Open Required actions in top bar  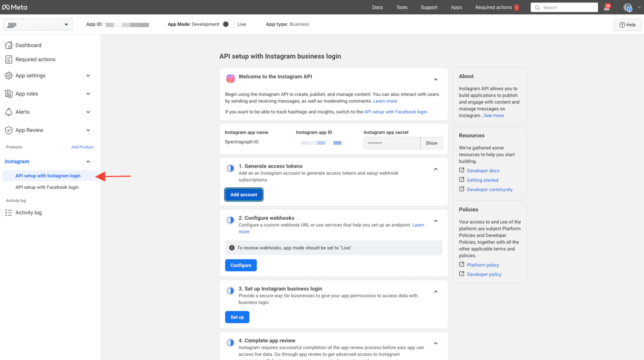point(494,7)
